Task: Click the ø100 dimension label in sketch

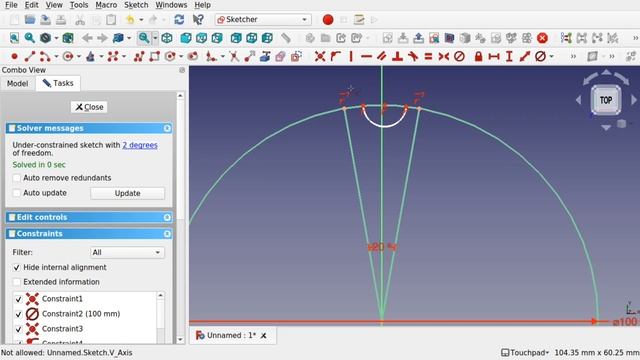Action: click(625, 322)
